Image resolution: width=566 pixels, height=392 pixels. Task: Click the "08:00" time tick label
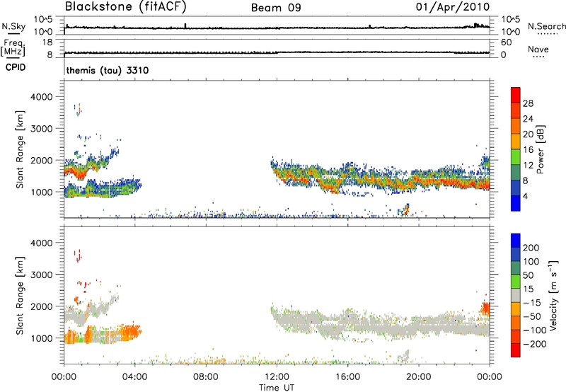(206, 377)
